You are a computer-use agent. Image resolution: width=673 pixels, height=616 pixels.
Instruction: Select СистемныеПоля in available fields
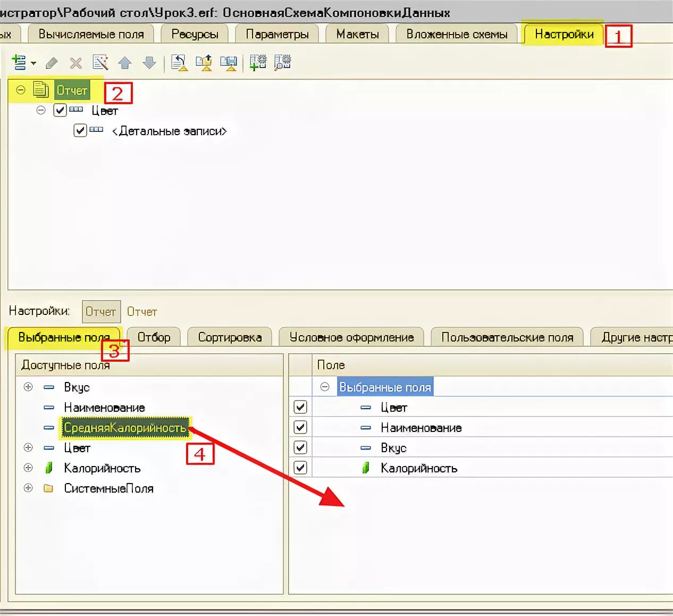coord(108,488)
